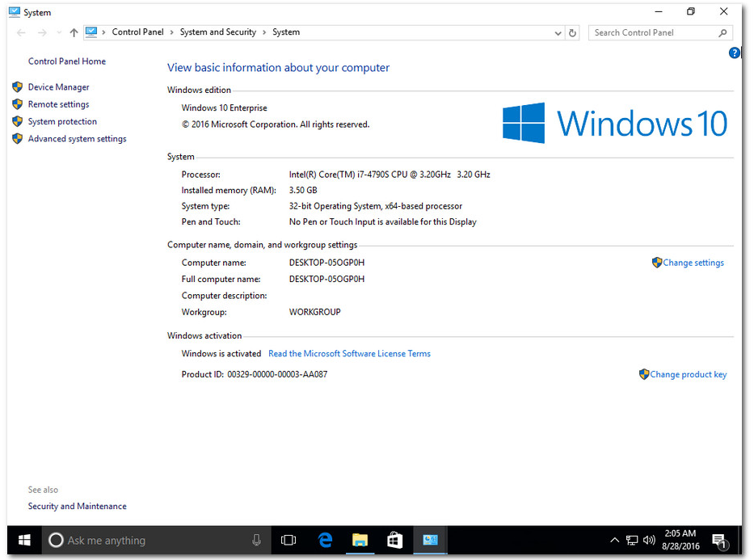Read the Microsoft Software License Terms

[x=350, y=354]
